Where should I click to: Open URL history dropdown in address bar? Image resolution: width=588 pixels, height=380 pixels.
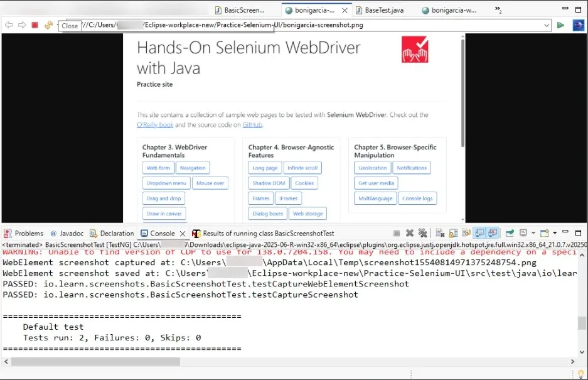(x=547, y=26)
